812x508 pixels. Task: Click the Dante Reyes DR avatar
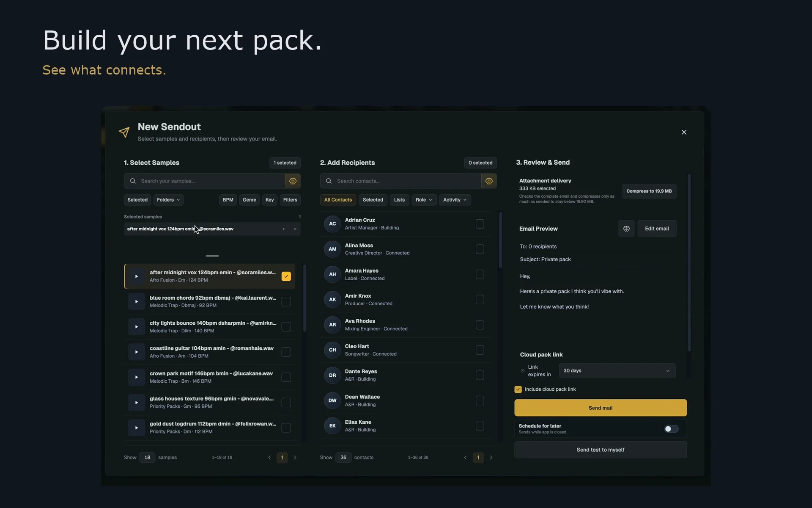332,375
